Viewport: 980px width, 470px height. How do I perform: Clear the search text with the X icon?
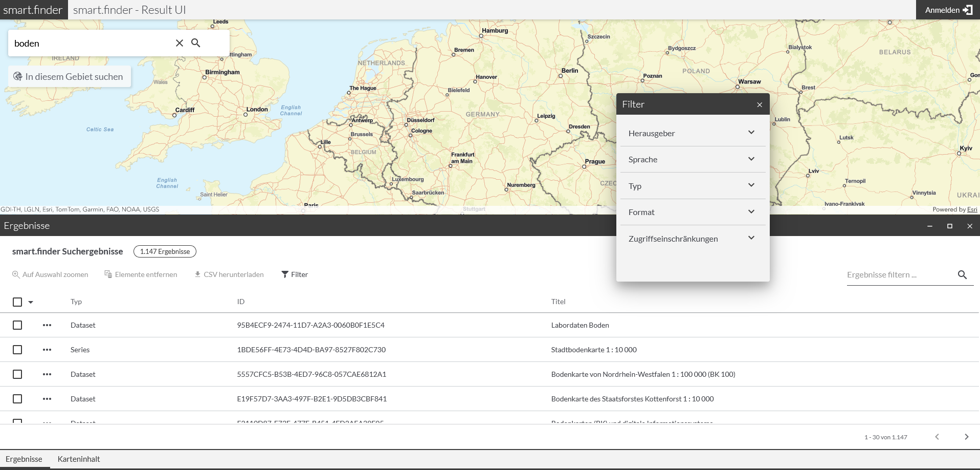tap(180, 43)
